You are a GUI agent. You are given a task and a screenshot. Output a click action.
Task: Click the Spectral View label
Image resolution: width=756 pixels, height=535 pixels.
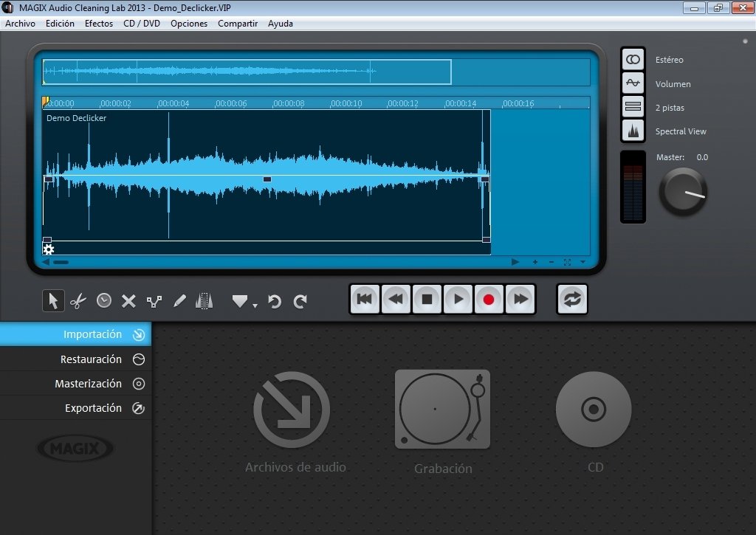pos(680,131)
